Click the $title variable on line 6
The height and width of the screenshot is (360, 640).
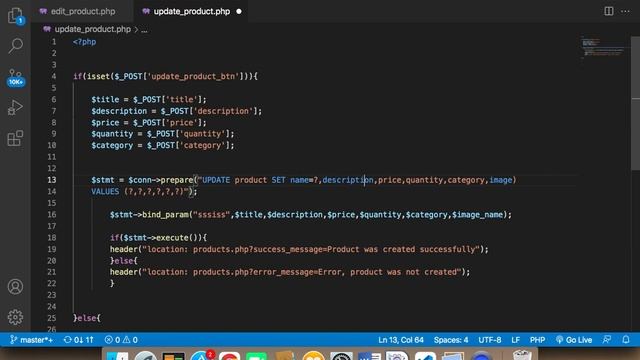coord(105,100)
